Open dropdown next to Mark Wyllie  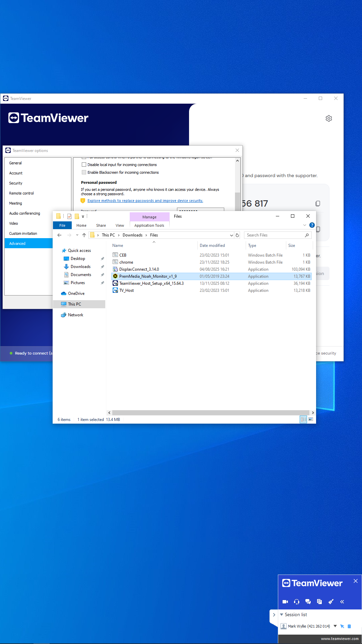(335, 626)
